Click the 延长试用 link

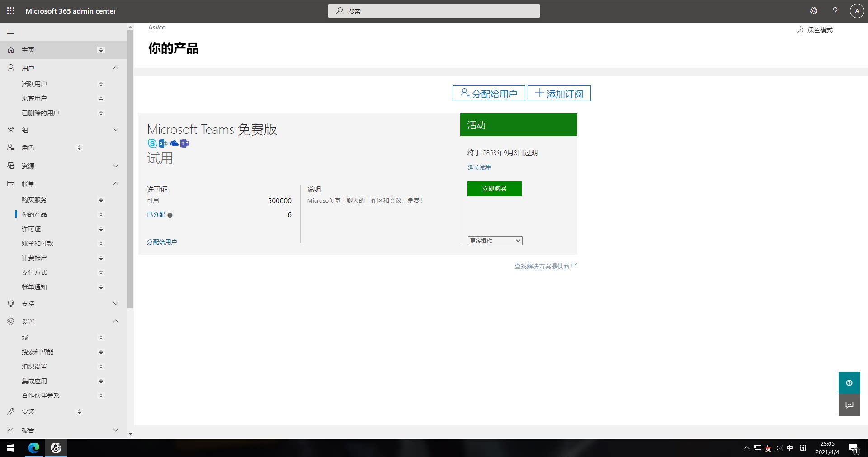pyautogui.click(x=479, y=167)
